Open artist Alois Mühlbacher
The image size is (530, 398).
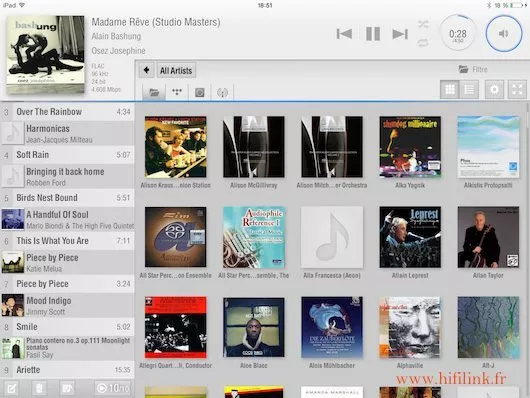[x=332, y=327]
